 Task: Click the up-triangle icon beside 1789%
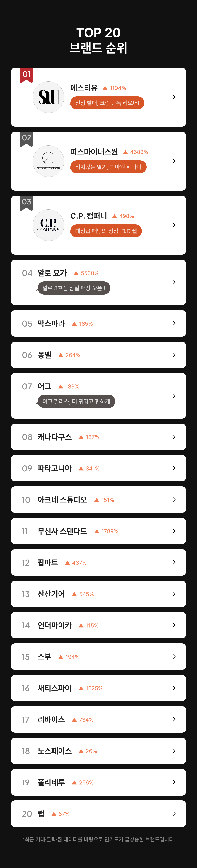point(97,531)
